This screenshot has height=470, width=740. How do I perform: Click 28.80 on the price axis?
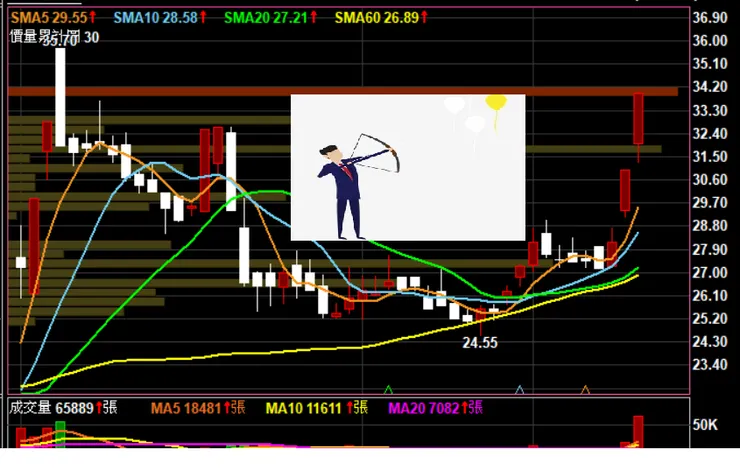(710, 226)
